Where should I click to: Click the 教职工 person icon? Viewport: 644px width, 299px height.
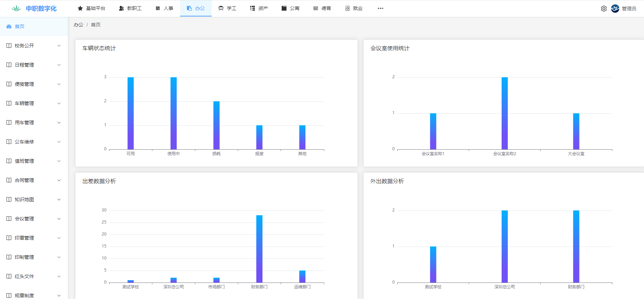coord(121,8)
